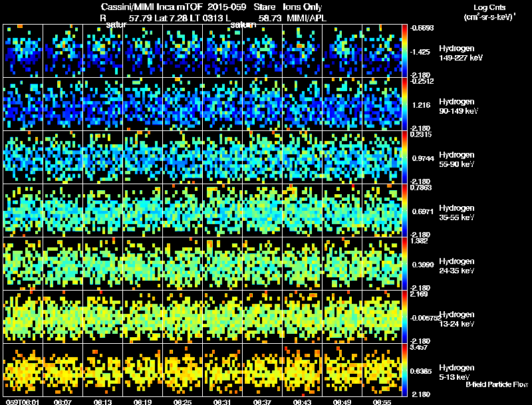
Task: Click the '-0.005752' color scale value
Action: tap(426, 318)
